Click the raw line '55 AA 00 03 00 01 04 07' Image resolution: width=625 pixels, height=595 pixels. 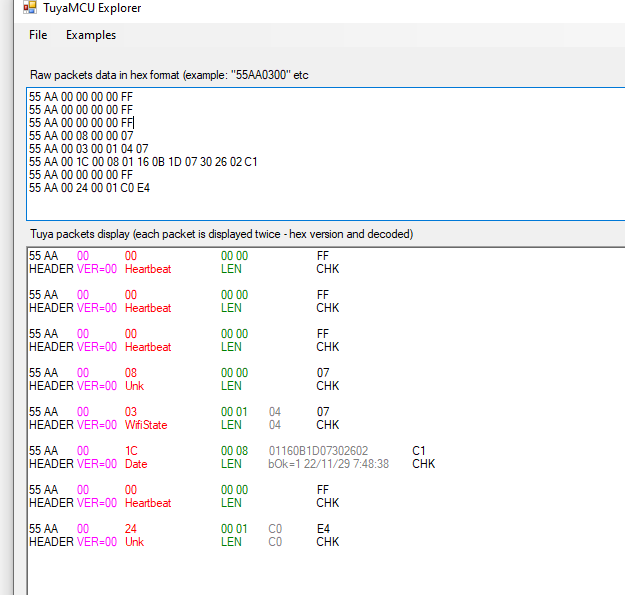click(x=88, y=149)
